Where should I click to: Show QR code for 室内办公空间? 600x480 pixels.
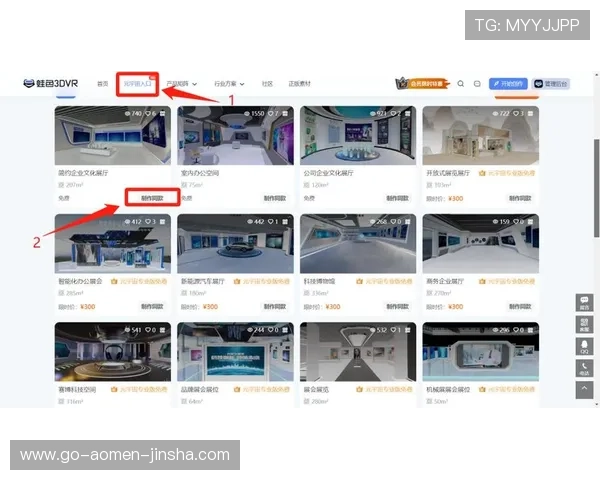[285, 114]
